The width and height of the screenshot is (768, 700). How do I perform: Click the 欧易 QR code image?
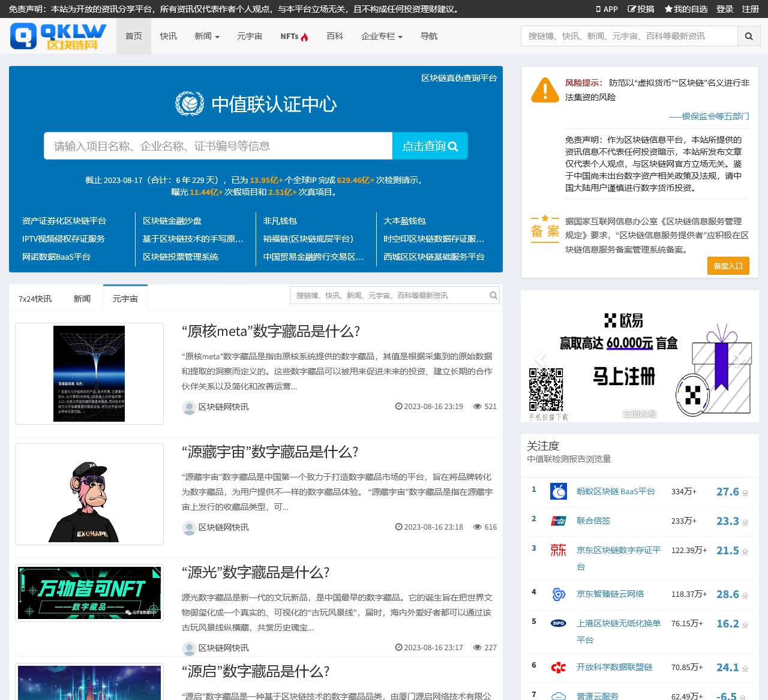[x=545, y=390]
